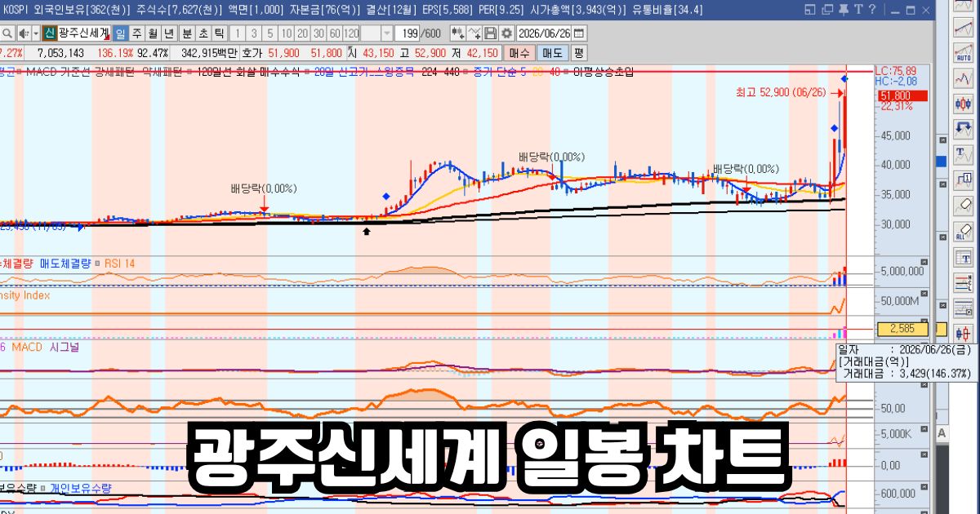Select the dotted grid settings tool
980x514 pixels.
click(964, 308)
